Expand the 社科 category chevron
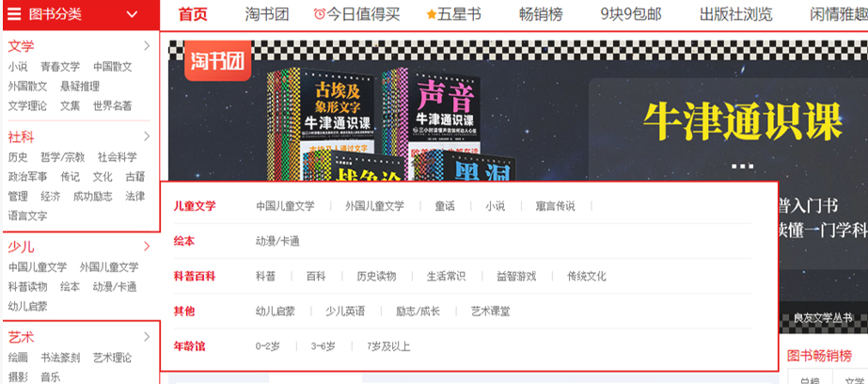Image resolution: width=868 pixels, height=384 pixels. point(147,136)
